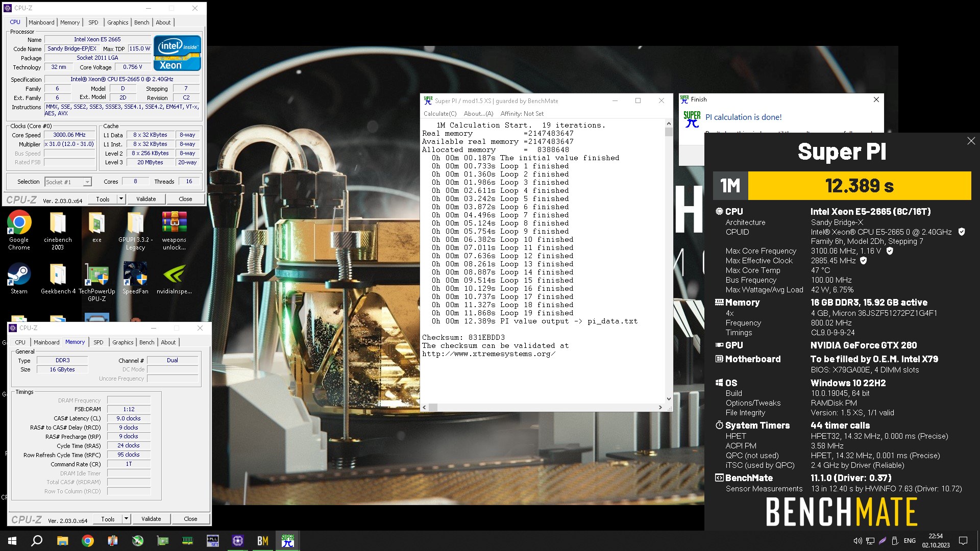Viewport: 980px width, 551px height.
Task: Click the taskbar clock showing 22:54
Action: click(x=936, y=541)
